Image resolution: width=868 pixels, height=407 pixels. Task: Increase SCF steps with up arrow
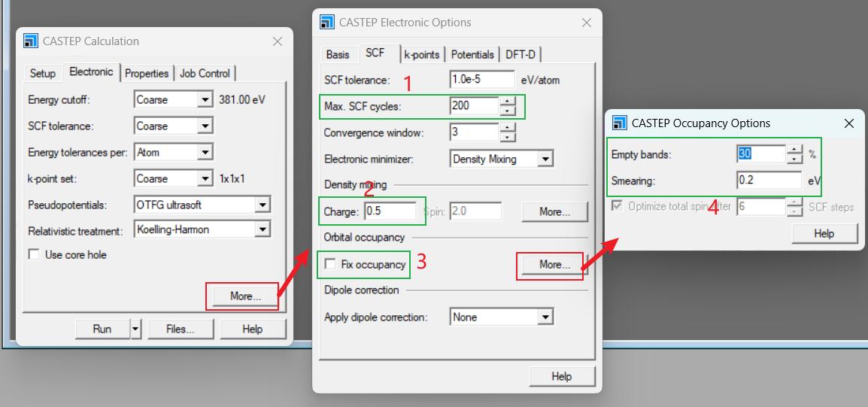tap(794, 202)
